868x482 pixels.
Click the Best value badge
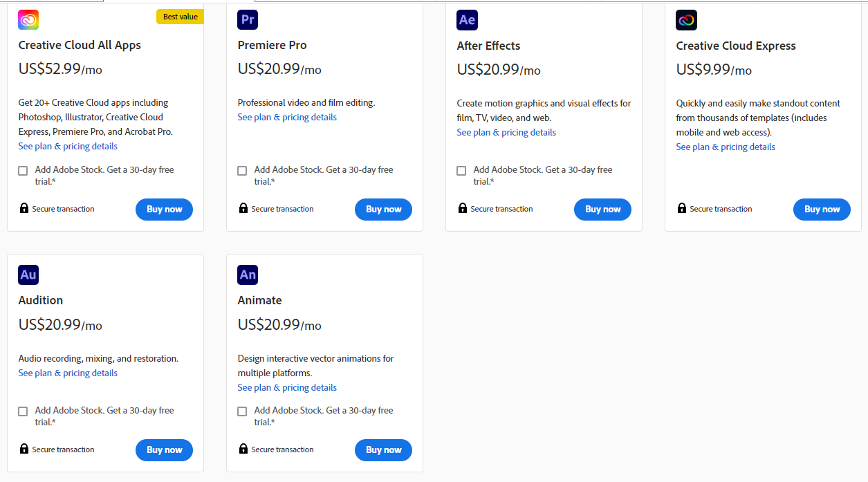coord(180,17)
